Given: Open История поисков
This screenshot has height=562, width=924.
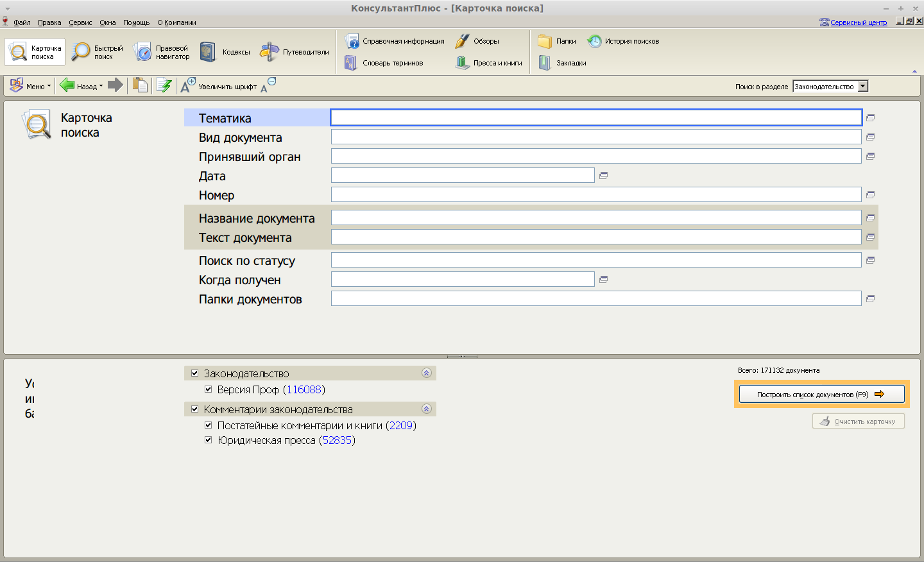Looking at the screenshot, I should coord(623,41).
